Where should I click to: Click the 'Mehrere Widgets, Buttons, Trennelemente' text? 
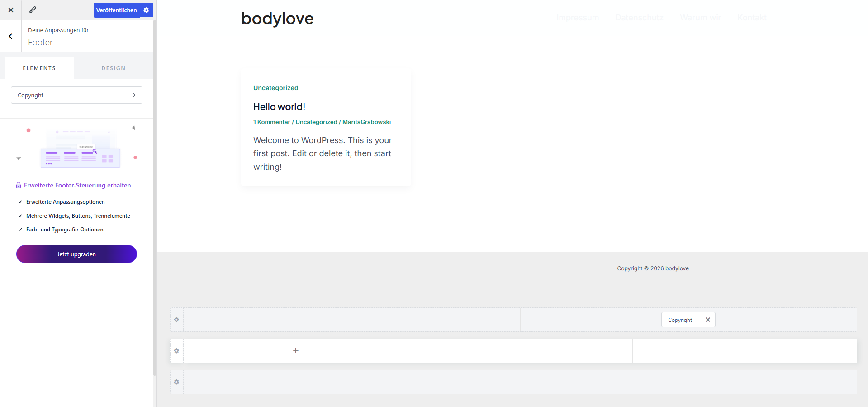78,216
